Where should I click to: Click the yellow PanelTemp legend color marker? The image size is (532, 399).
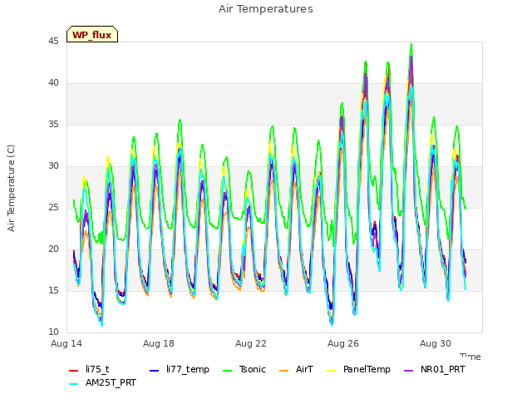point(332,371)
